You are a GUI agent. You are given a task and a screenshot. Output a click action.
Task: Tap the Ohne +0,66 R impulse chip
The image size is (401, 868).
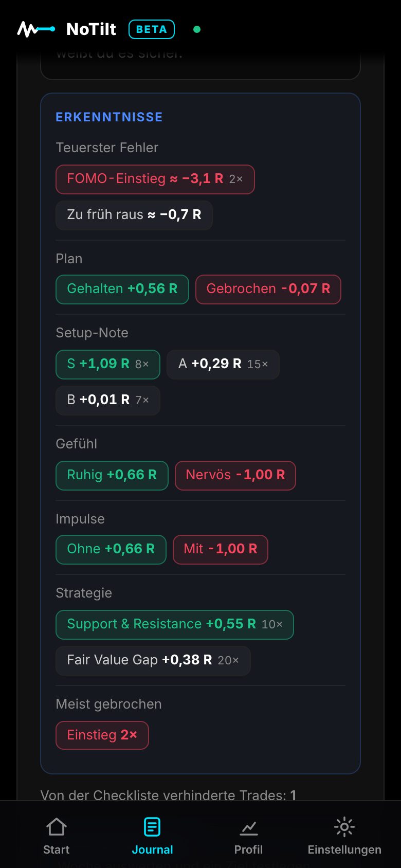pos(111,550)
